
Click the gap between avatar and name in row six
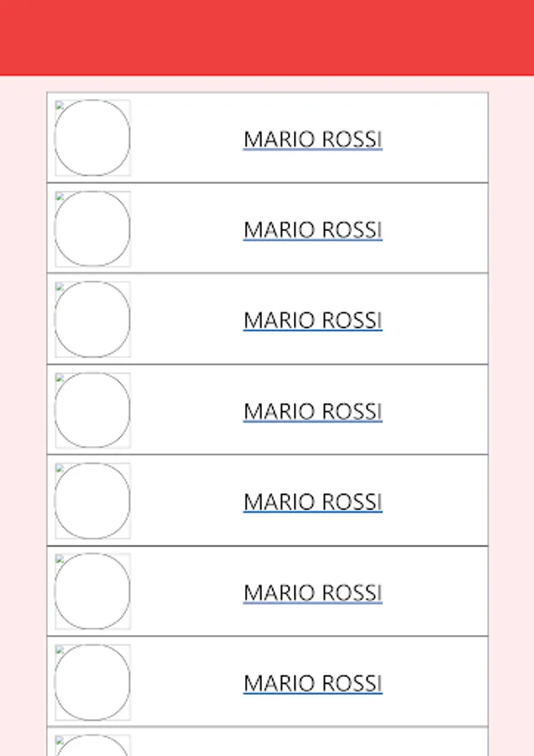185,592
